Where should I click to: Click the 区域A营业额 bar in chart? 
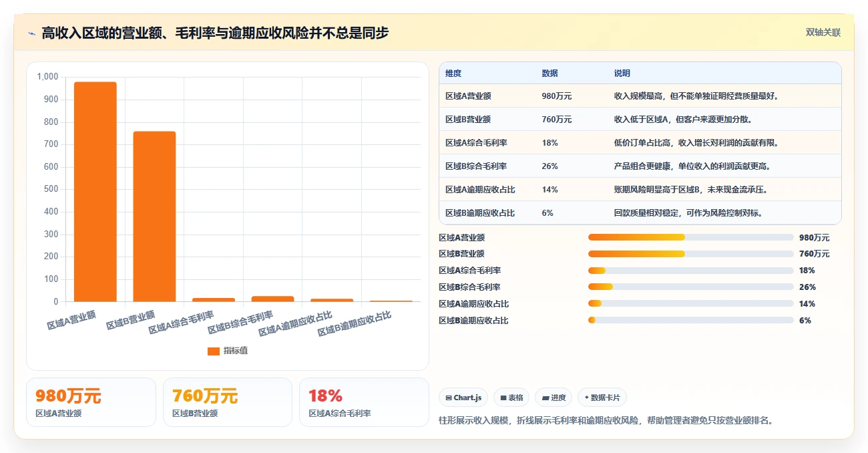coord(95,192)
